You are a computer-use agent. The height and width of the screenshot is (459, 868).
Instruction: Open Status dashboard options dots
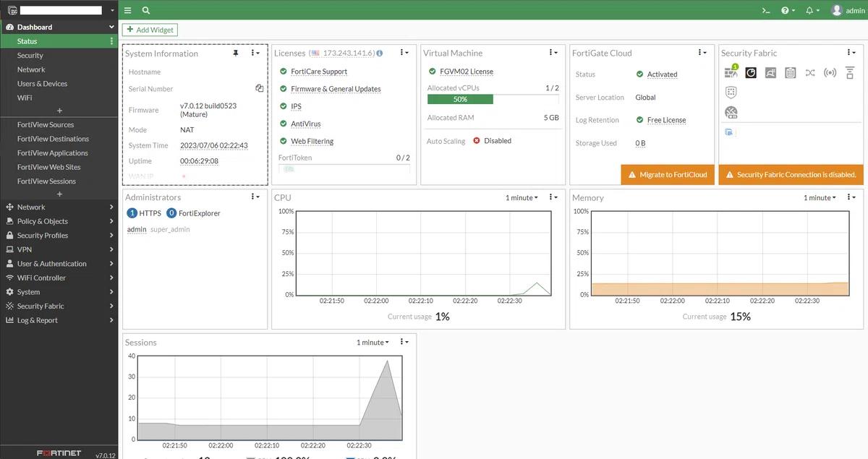tap(111, 41)
